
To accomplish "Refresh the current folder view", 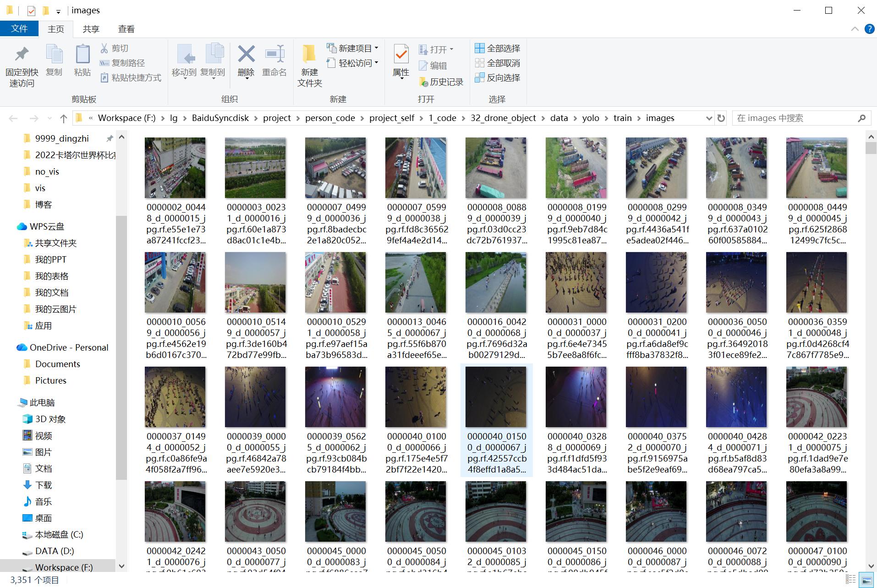I will pos(721,118).
